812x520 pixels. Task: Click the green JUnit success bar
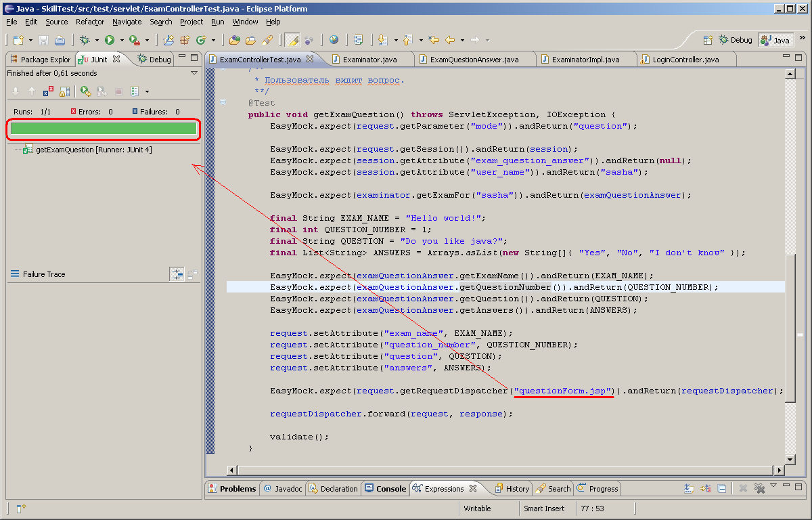(x=101, y=128)
